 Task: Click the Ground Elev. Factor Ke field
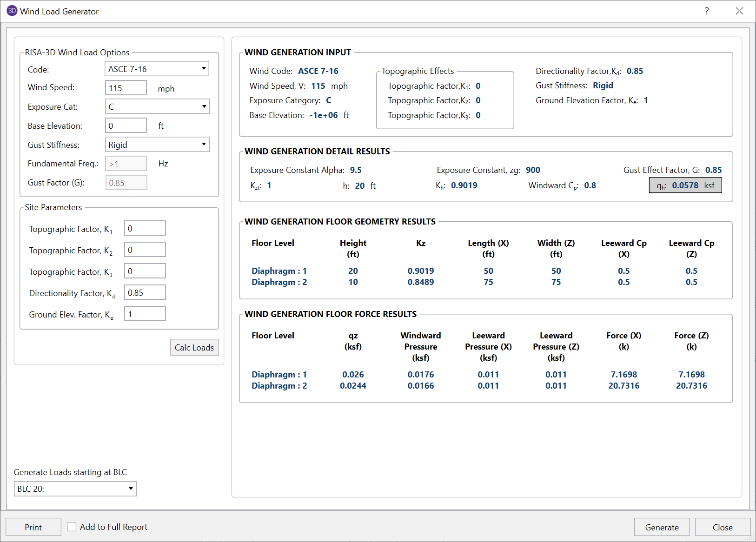click(x=145, y=314)
